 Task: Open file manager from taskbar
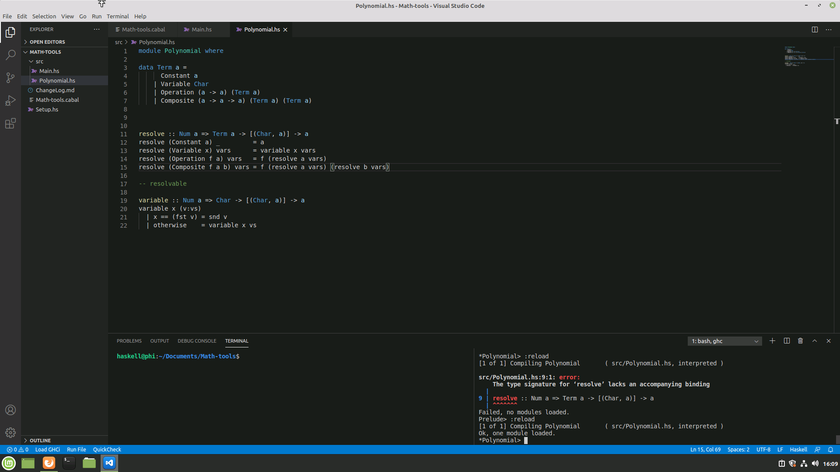click(x=89, y=463)
